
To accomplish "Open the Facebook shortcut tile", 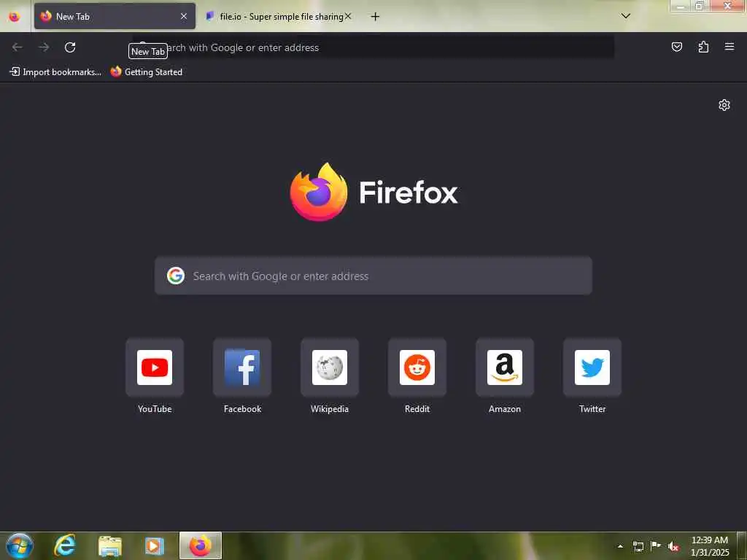I will [242, 367].
